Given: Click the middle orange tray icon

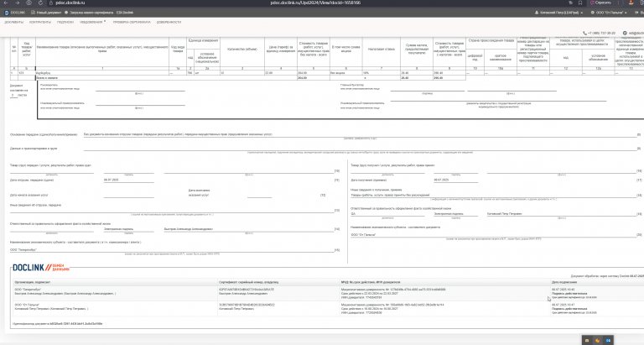Looking at the screenshot, I should [598, 341].
